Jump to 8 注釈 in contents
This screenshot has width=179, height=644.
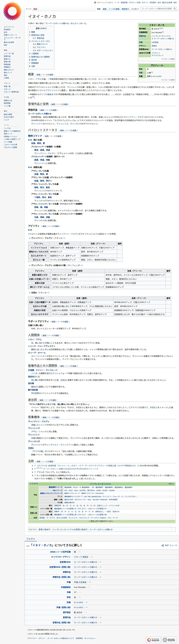(x=32, y=66)
